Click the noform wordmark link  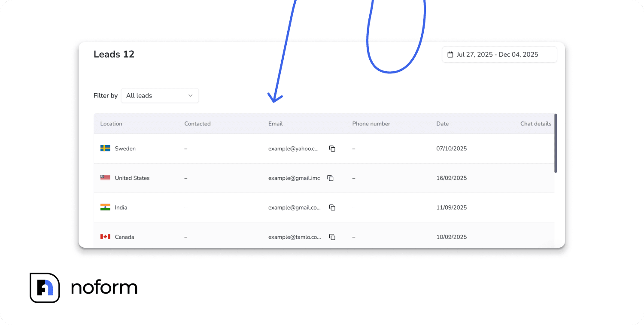(x=104, y=288)
